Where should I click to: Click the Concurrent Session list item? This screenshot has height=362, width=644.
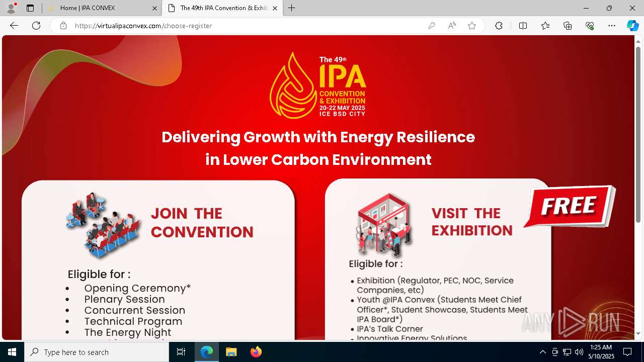pyautogui.click(x=134, y=310)
